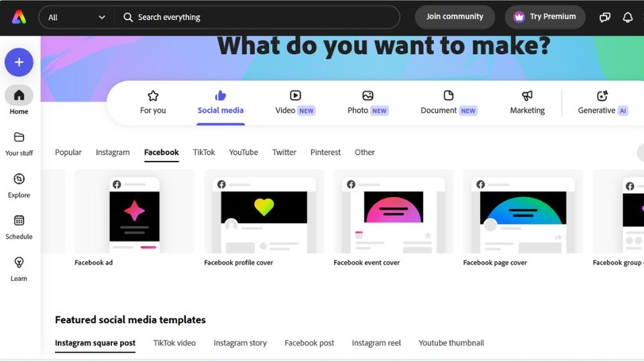Open Explore in the sidebar
The width and height of the screenshot is (644, 362).
click(19, 186)
